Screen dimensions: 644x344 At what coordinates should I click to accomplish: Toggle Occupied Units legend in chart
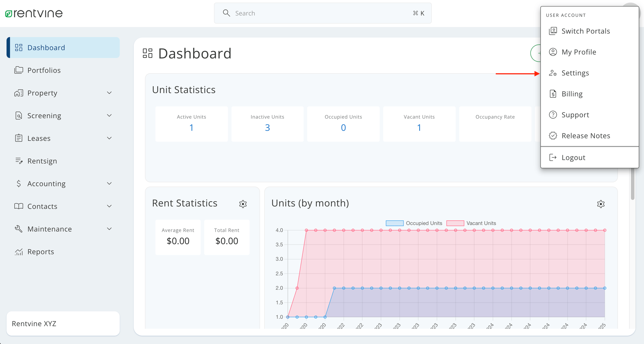click(x=414, y=223)
